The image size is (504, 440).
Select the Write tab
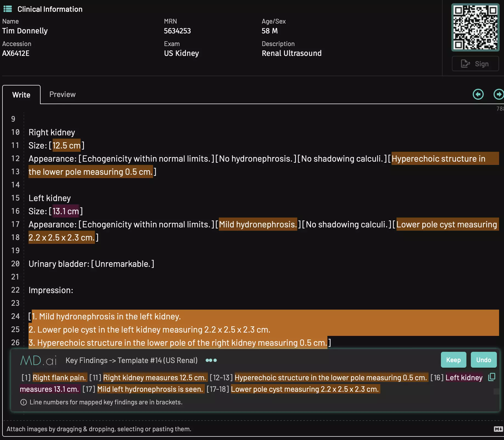(21, 95)
